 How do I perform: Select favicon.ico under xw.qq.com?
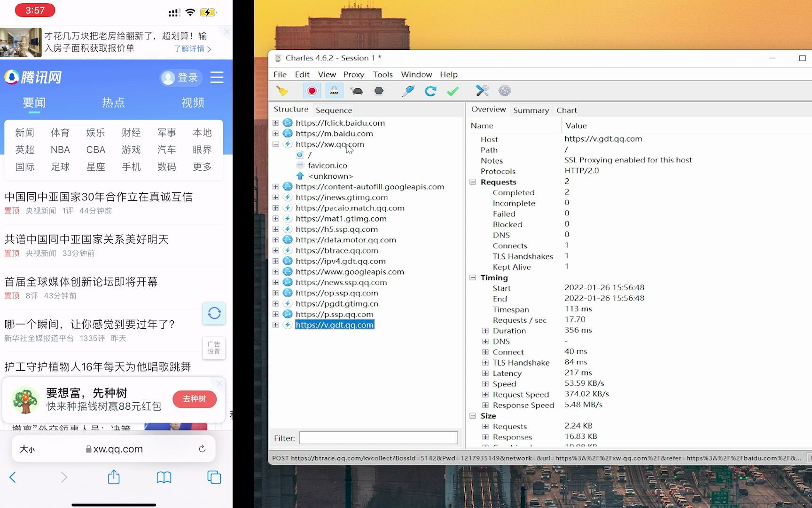[328, 166]
